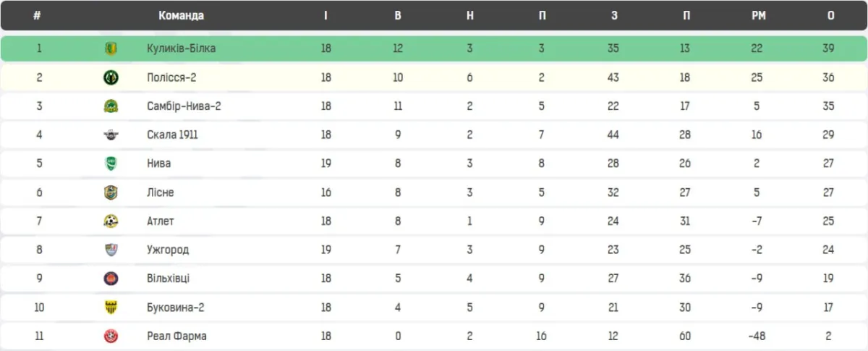Sort table by the Команда column header

[181, 16]
